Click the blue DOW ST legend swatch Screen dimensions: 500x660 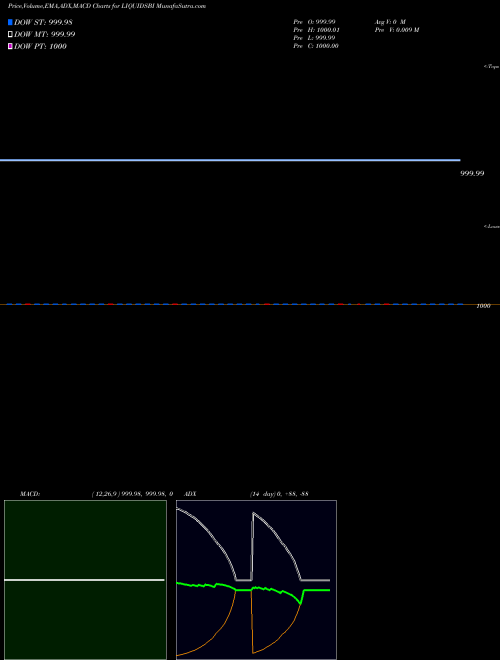coord(10,22)
